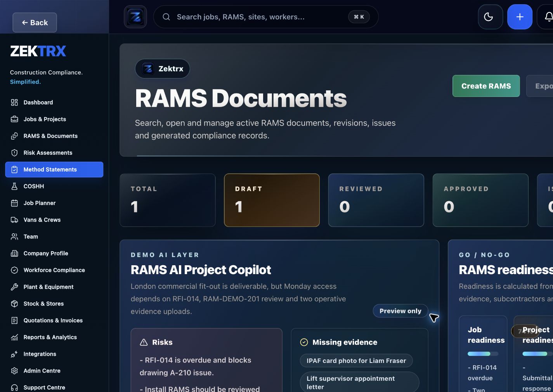
Task: Open Dashboard from the sidebar
Action: (x=54, y=102)
